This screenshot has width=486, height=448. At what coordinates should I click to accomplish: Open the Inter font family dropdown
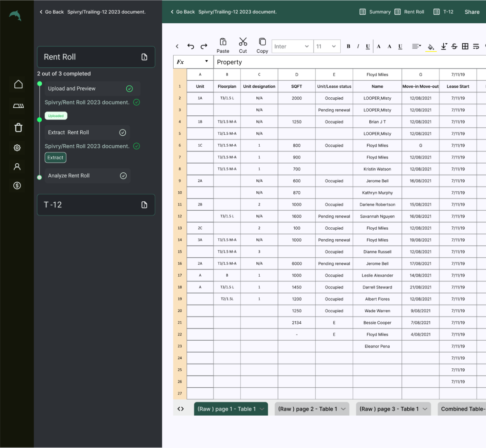pos(292,47)
